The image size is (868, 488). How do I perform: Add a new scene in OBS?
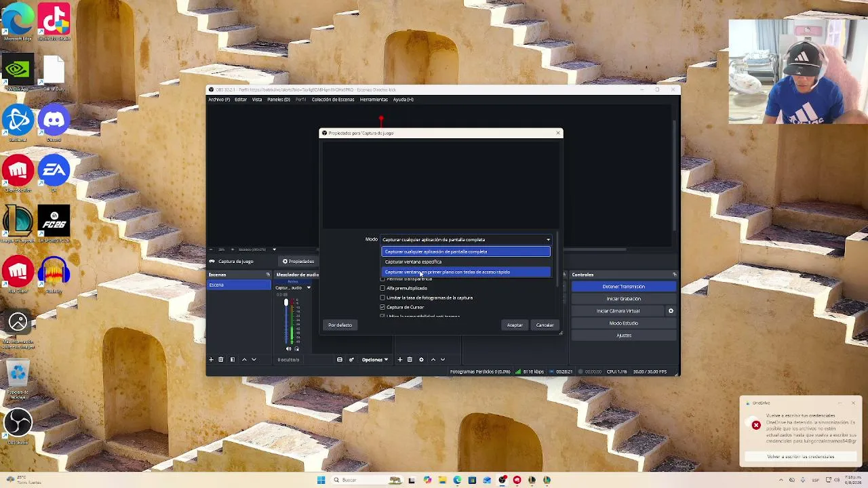click(211, 360)
